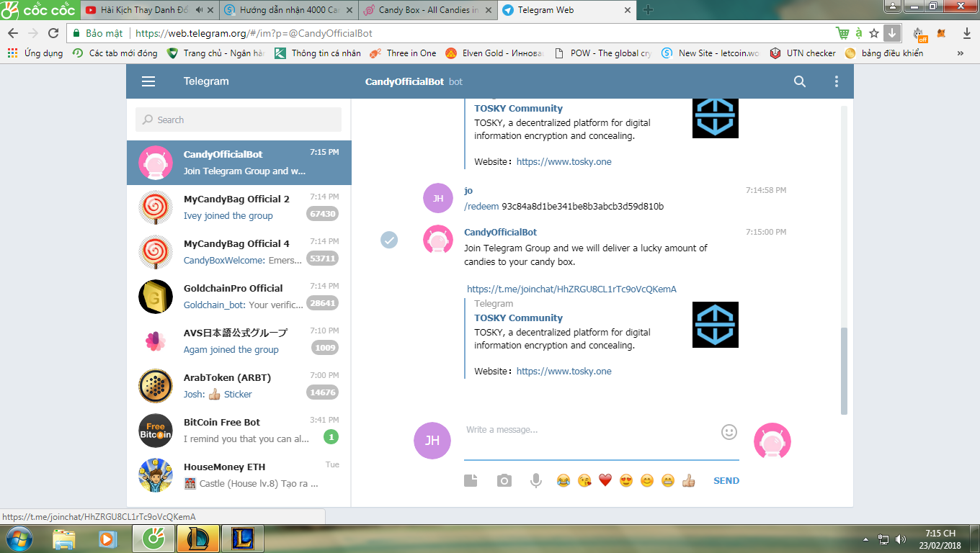Show hidden system tray icons
The image size is (980, 553).
(866, 539)
